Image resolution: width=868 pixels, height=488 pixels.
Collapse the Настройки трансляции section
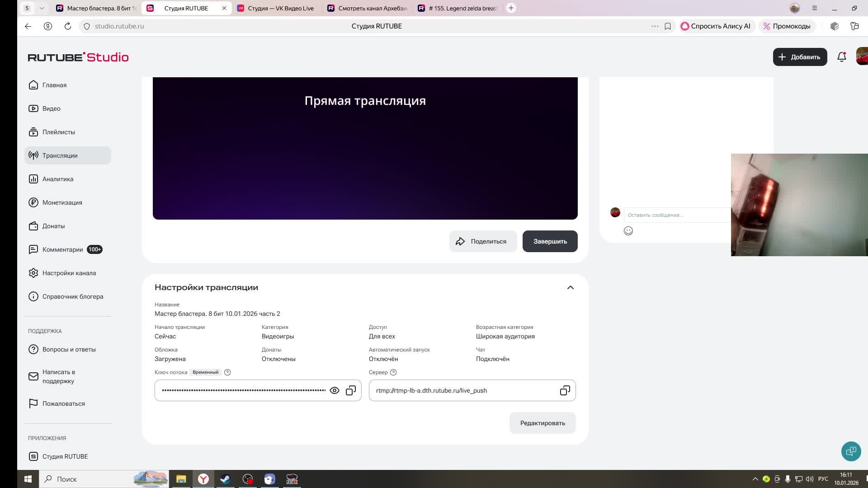pos(571,287)
